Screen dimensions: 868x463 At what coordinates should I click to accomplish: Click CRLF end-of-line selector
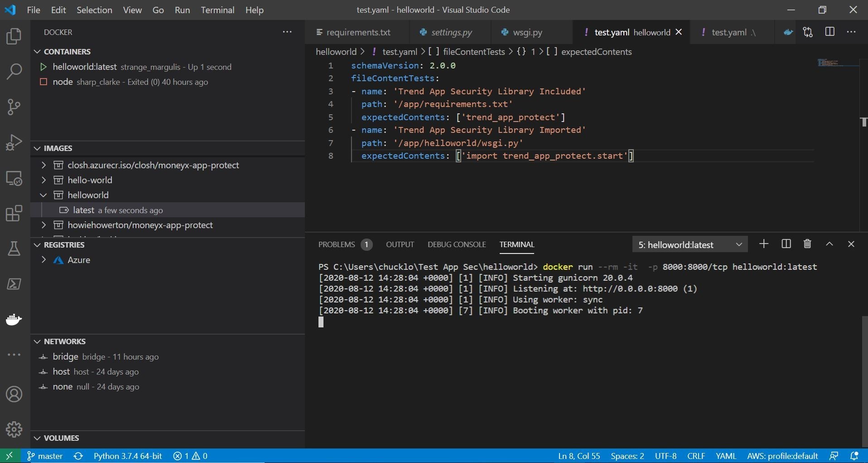point(696,456)
